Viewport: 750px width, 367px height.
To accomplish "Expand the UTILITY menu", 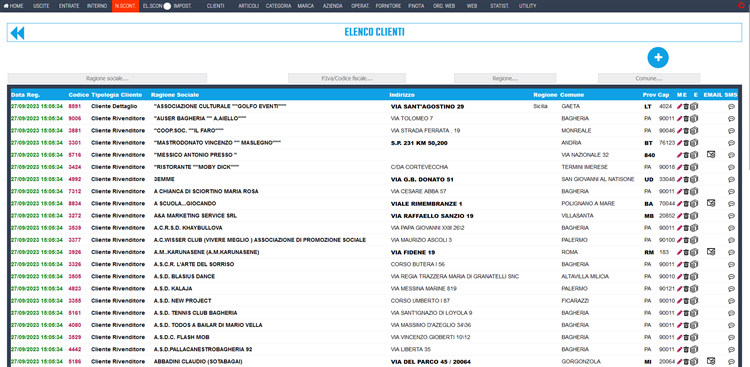I will (527, 6).
